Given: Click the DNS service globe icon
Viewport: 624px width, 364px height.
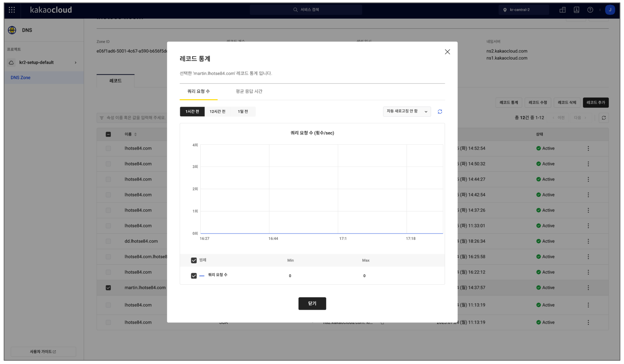Looking at the screenshot, I should pyautogui.click(x=12, y=30).
